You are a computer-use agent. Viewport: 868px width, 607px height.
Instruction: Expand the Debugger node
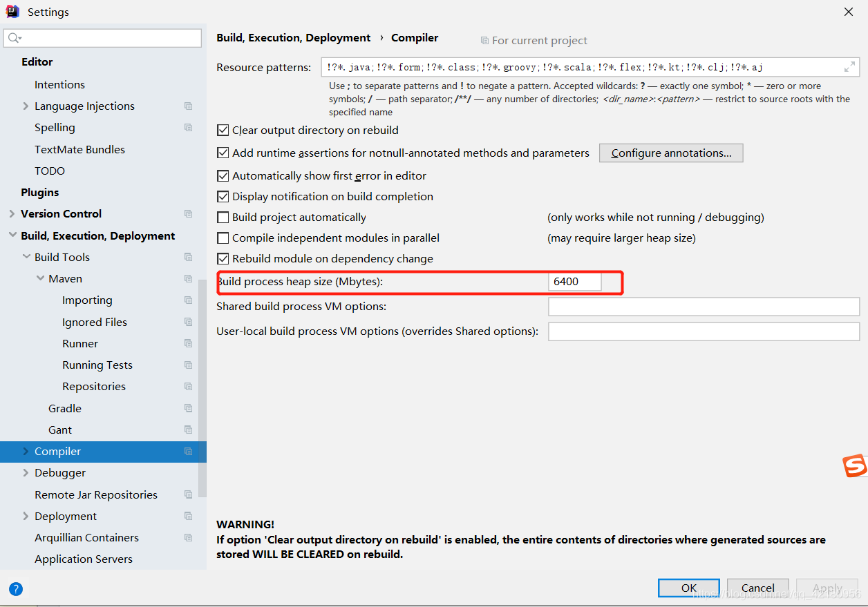coord(26,473)
